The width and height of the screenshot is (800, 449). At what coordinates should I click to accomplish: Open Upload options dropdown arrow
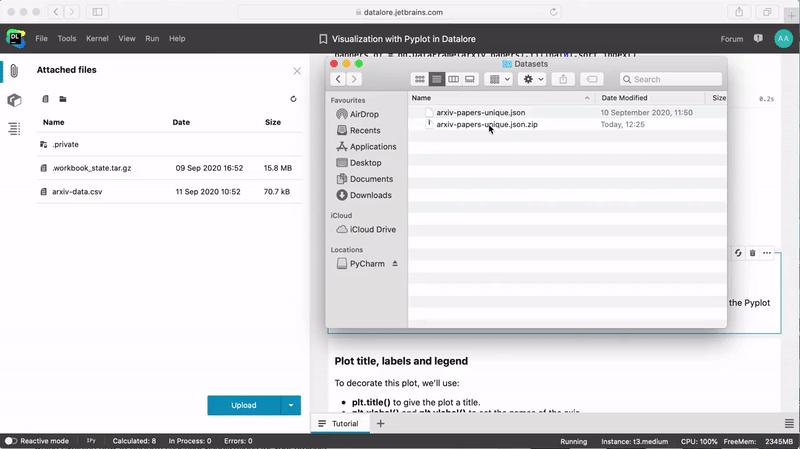point(291,405)
